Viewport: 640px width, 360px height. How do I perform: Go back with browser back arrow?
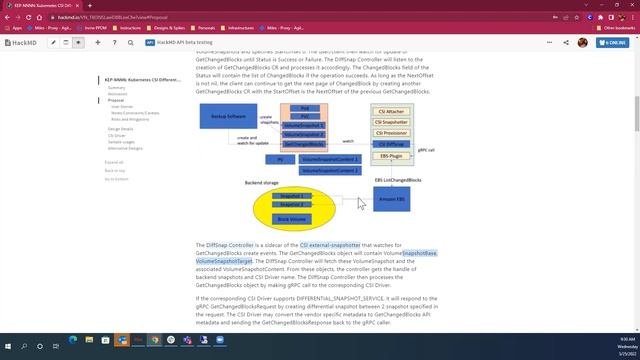[7, 18]
